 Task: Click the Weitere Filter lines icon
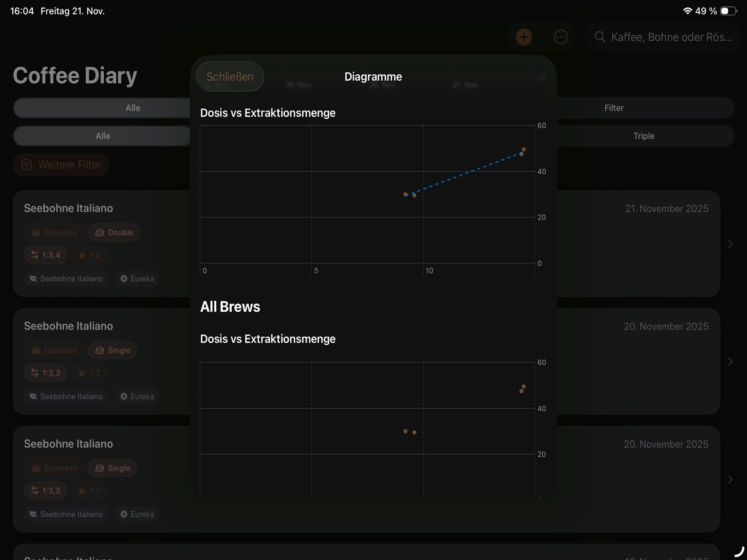point(26,165)
